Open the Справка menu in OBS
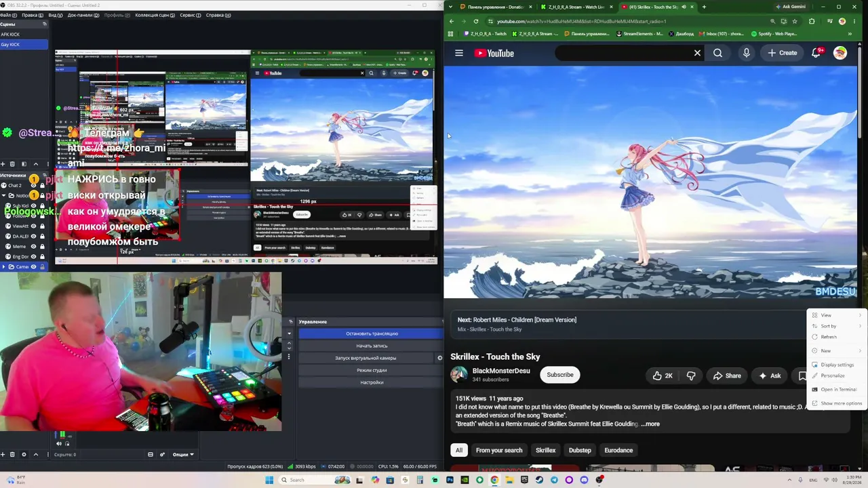The width and height of the screenshot is (868, 488). (218, 15)
